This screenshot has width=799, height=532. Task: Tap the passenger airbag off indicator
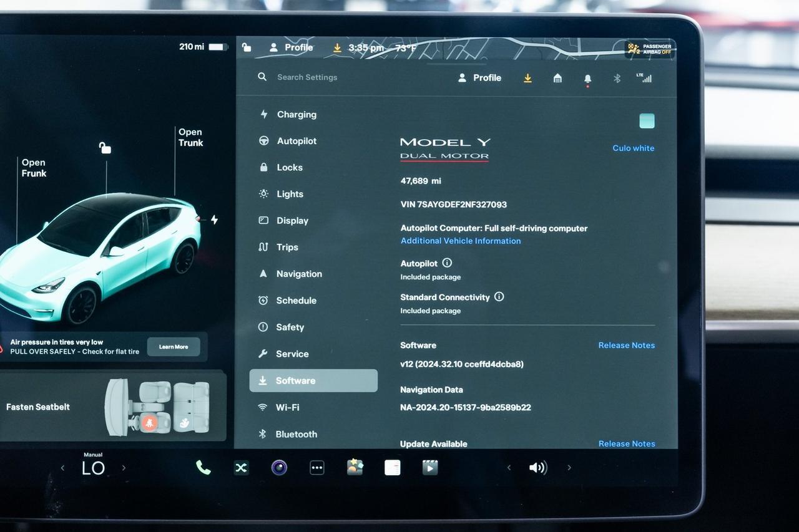pos(650,49)
